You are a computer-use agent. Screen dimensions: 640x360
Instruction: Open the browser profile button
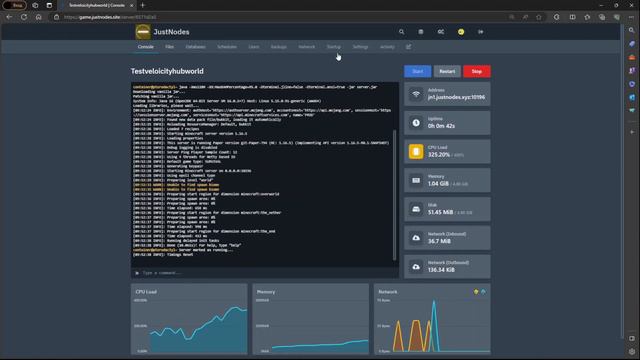[x=15, y=5]
